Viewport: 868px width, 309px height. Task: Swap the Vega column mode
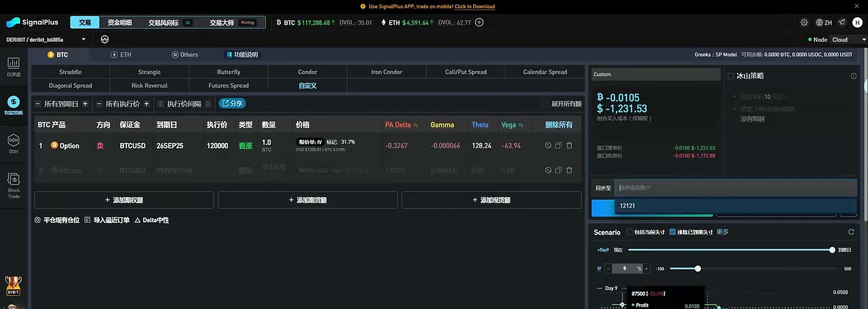coord(521,125)
